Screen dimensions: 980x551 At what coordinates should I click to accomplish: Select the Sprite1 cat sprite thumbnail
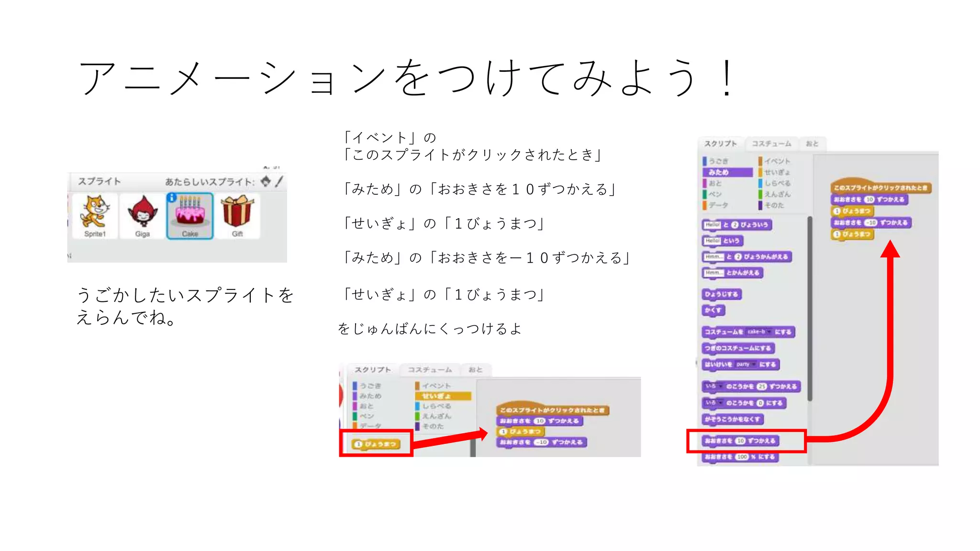pyautogui.click(x=95, y=216)
